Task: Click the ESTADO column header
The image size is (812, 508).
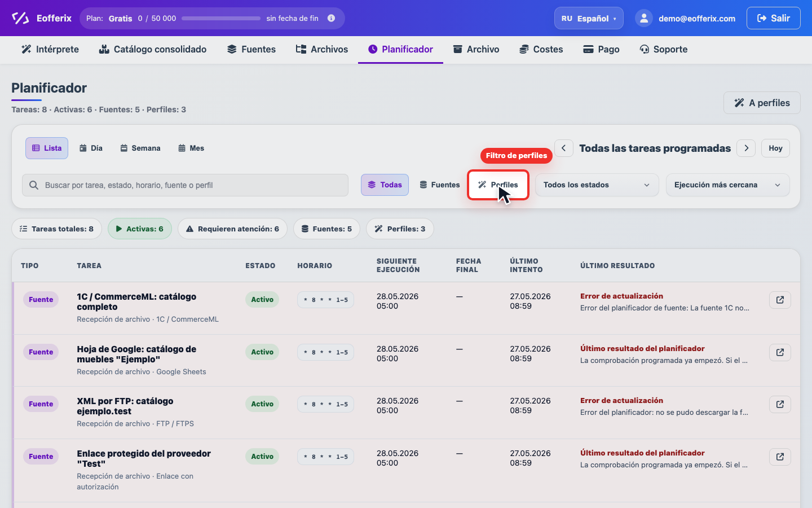Action: click(261, 265)
